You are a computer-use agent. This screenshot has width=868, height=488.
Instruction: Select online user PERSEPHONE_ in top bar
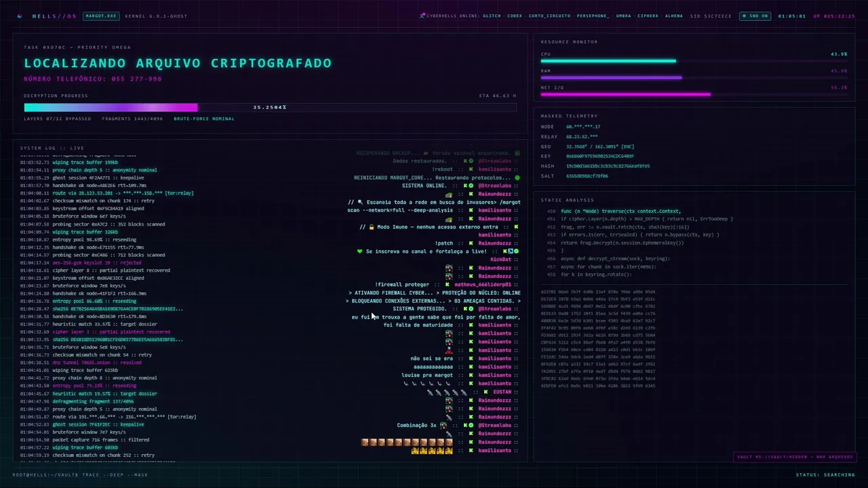tap(593, 16)
